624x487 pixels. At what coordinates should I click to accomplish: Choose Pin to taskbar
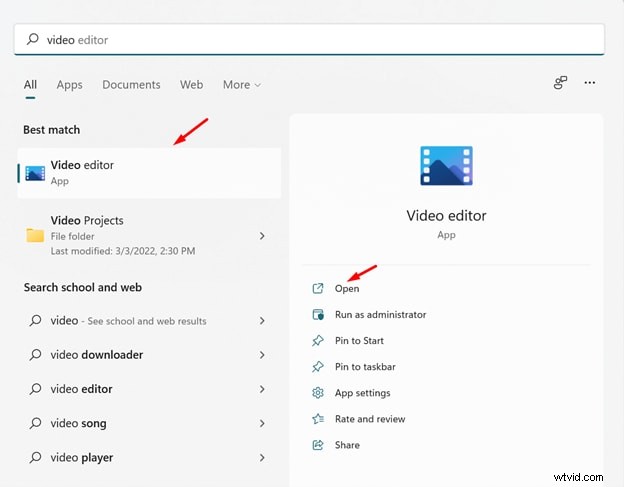point(365,367)
